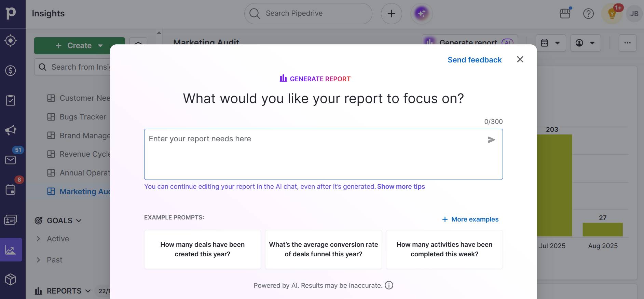644x299 pixels.
Task: Open the user filter dropdown
Action: click(x=586, y=43)
